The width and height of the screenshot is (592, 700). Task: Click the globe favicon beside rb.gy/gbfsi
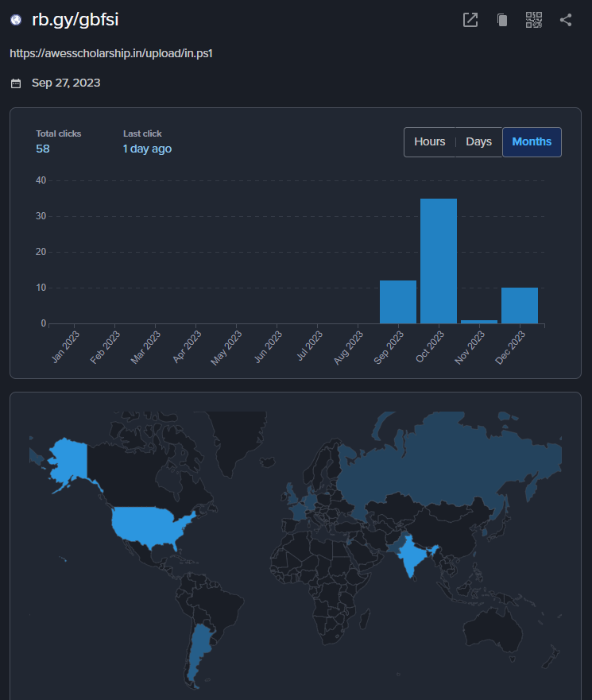pyautogui.click(x=16, y=20)
